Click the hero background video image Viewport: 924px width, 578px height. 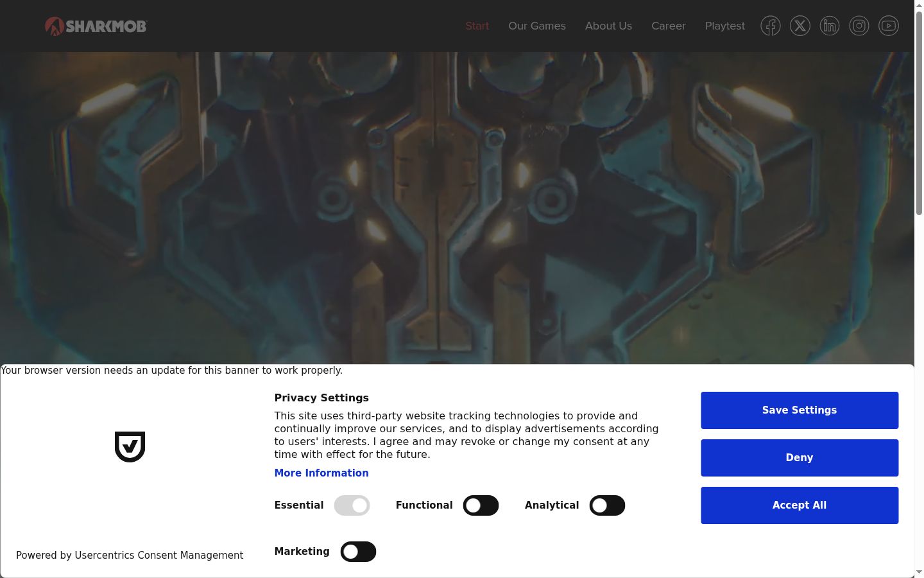tap(457, 208)
